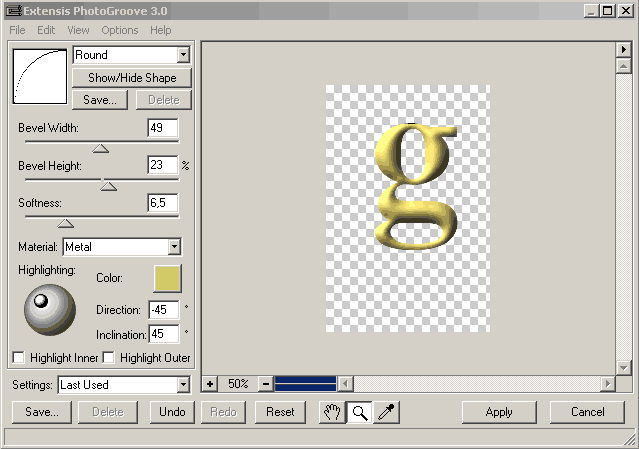Click the zoom in plus button
The image size is (639, 449).
point(210,383)
